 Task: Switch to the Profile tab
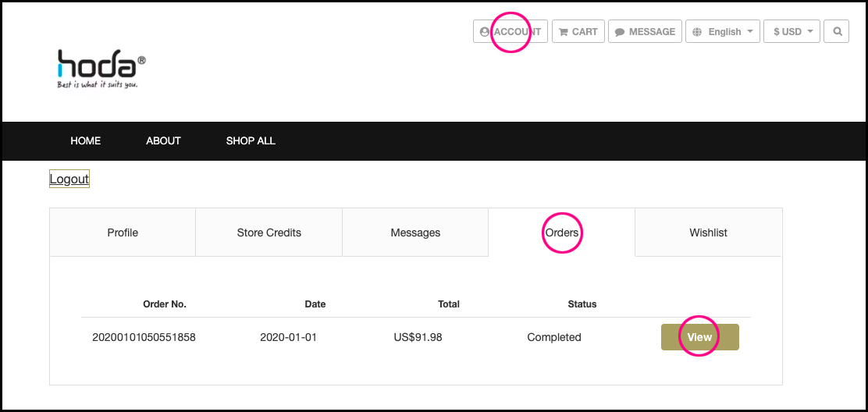[x=123, y=233]
